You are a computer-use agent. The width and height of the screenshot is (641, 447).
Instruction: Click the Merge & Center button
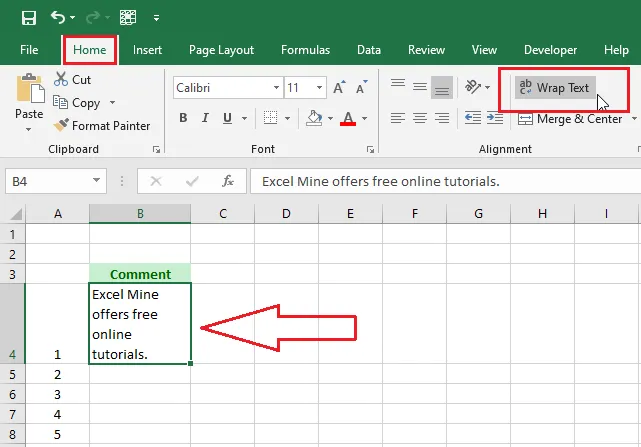[570, 119]
